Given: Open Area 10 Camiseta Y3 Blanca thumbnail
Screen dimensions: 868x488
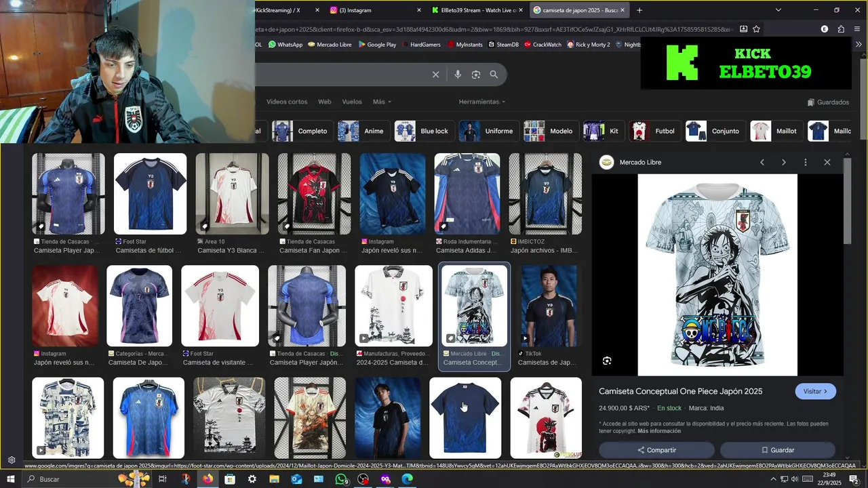Looking at the screenshot, I should 233,194.
